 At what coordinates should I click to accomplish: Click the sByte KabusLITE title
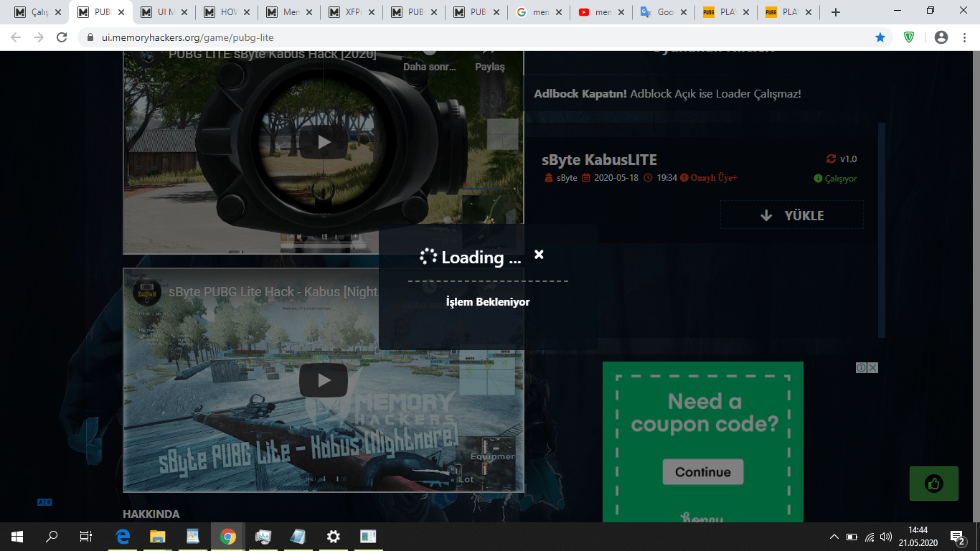(x=600, y=160)
